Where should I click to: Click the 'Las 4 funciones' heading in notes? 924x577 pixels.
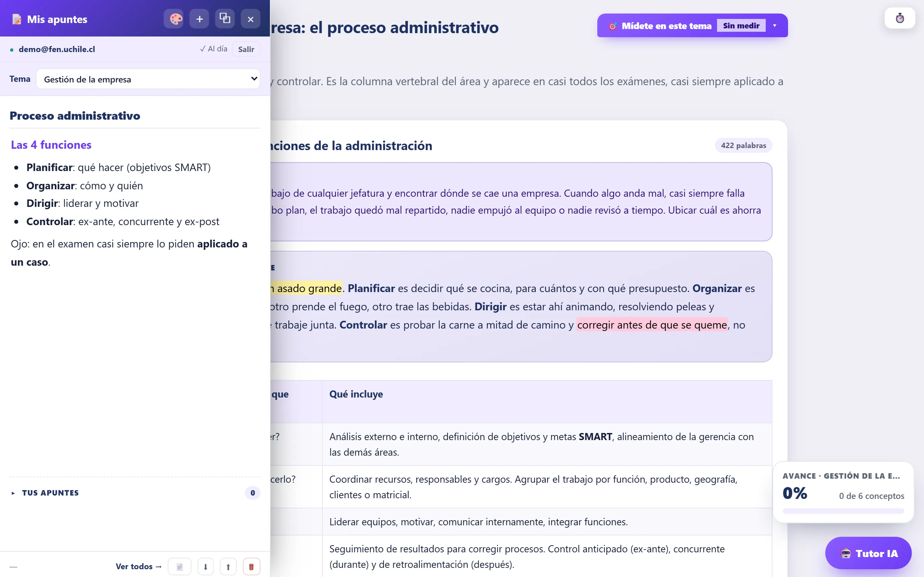[51, 145]
